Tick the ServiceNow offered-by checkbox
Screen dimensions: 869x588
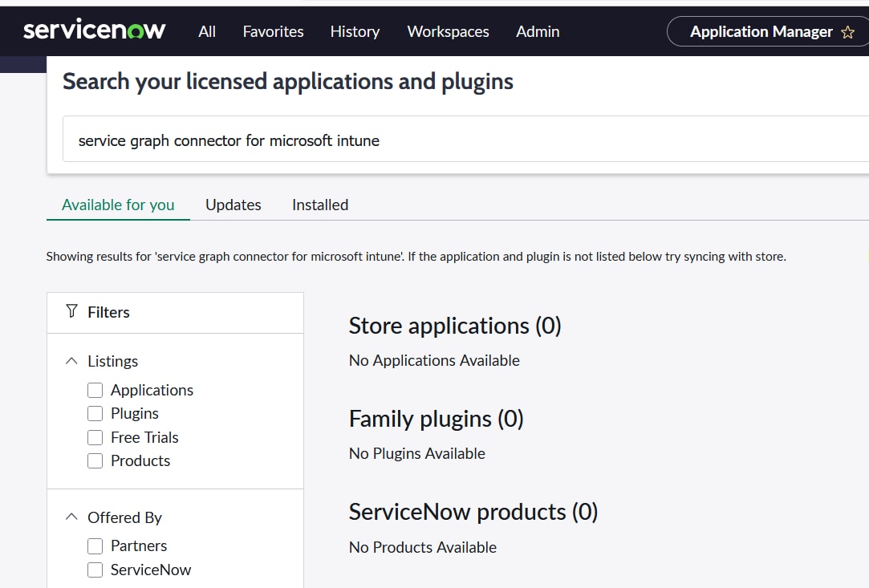click(95, 570)
